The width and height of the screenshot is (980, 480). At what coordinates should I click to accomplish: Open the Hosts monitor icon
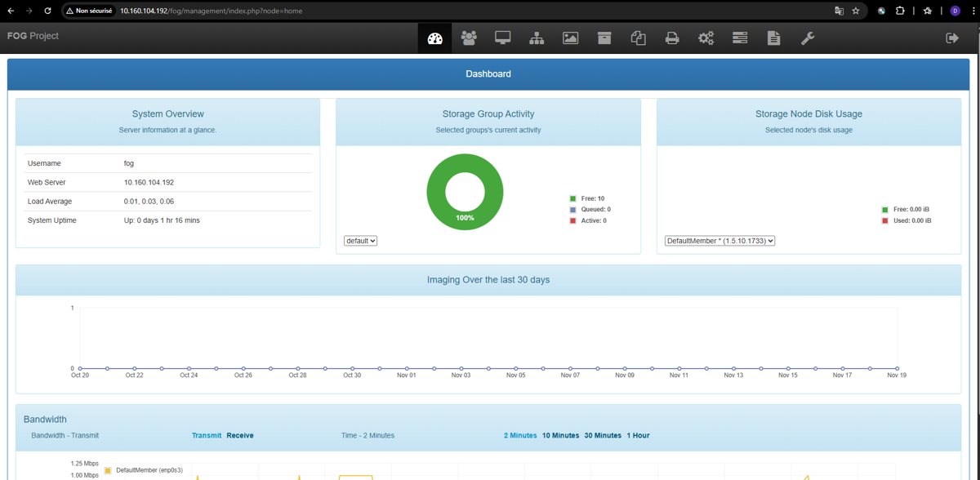click(x=503, y=38)
